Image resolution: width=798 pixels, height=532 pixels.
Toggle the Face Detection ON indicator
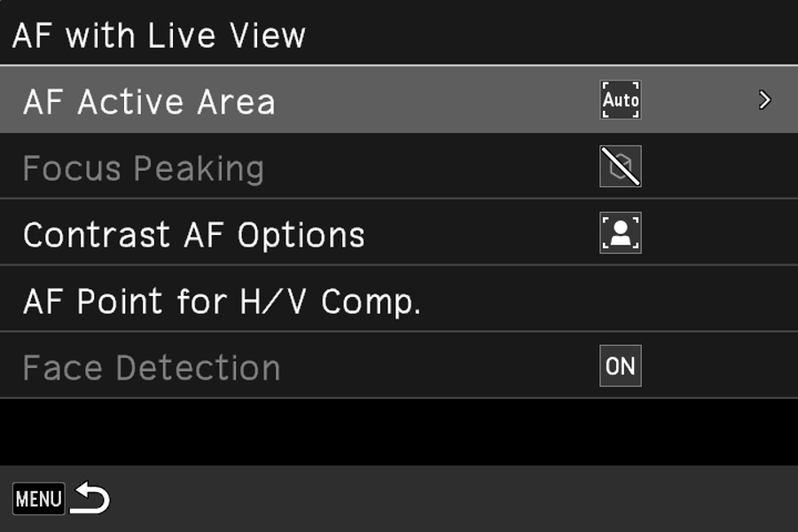(621, 366)
